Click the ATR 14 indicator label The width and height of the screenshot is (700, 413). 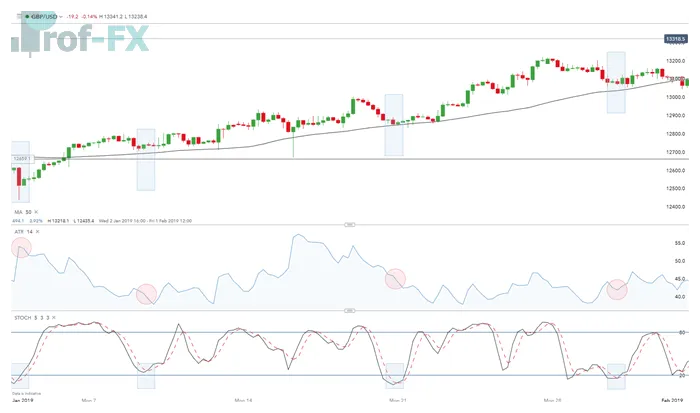(x=24, y=232)
